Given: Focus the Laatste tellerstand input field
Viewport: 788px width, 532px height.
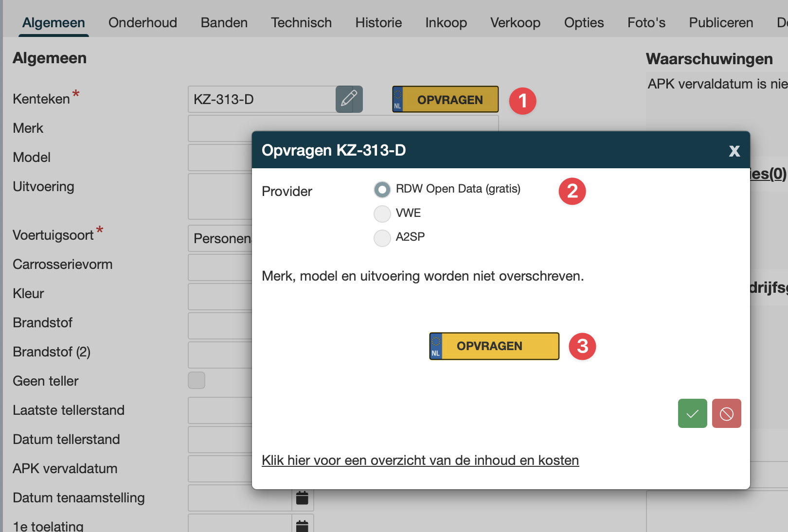Looking at the screenshot, I should pyautogui.click(x=220, y=410).
